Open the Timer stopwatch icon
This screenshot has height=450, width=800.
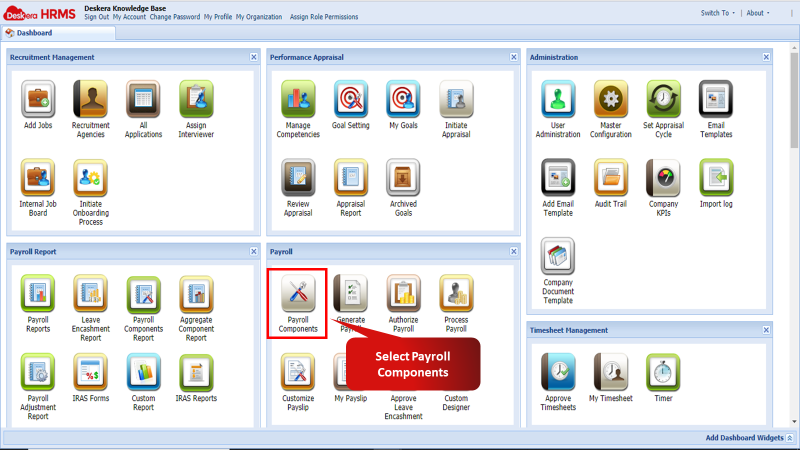663,371
